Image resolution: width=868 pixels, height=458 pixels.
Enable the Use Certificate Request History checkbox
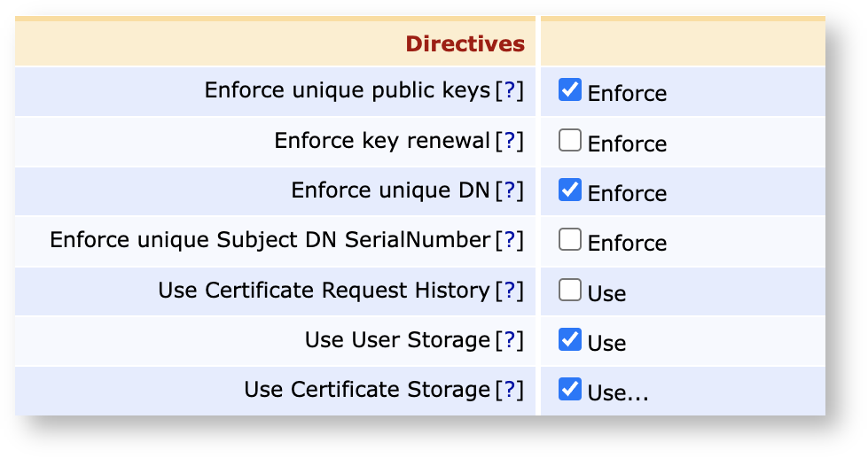[x=570, y=291]
